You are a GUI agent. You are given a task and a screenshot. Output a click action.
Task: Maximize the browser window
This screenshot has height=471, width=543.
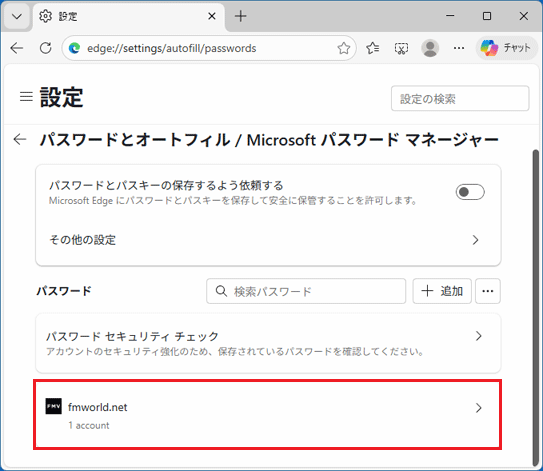coord(487,16)
